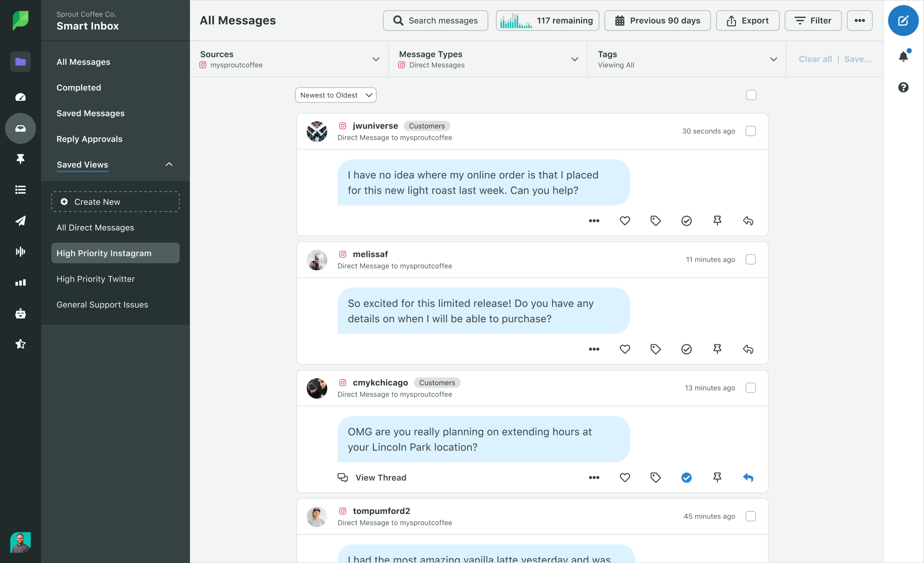924x563 pixels.
Task: Click the tag/label icon on melissaf message
Action: pos(656,349)
